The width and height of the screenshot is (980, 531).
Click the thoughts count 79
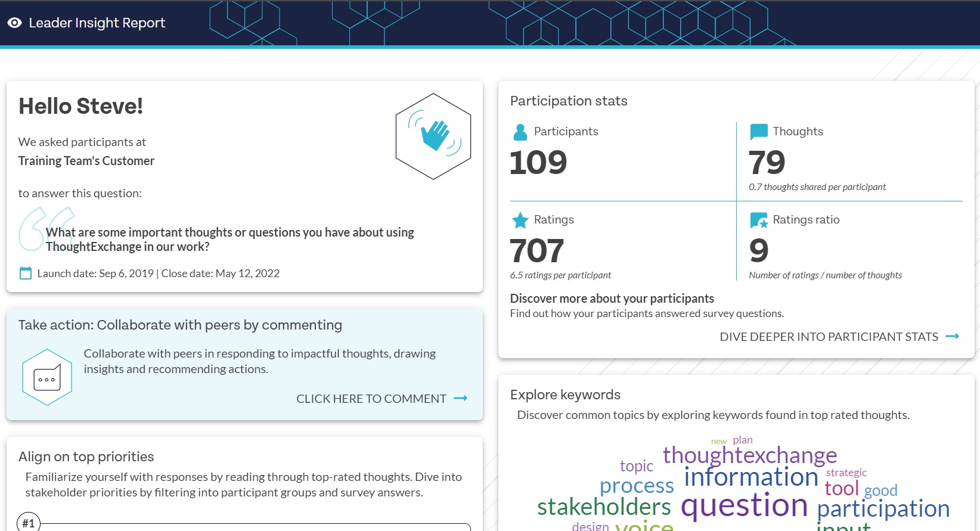coord(767,162)
